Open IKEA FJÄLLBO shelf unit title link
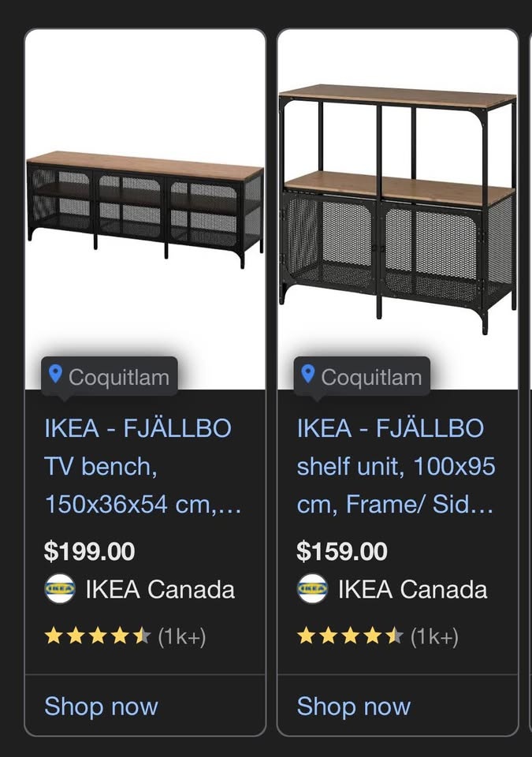Viewport: 532px width, 757px height. [x=396, y=466]
